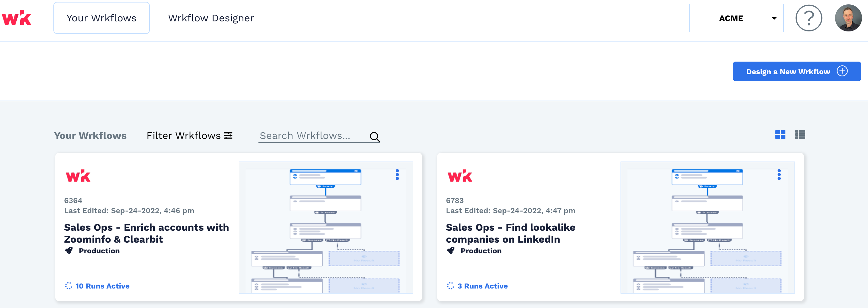Open three-dot menu on Enrich accounts card
The height and width of the screenshot is (308, 868).
[x=397, y=175]
